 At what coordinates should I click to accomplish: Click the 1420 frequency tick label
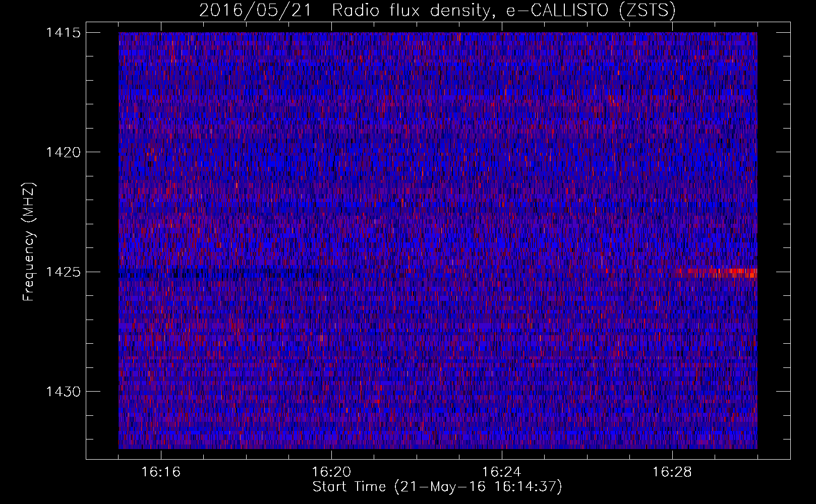coord(63,152)
